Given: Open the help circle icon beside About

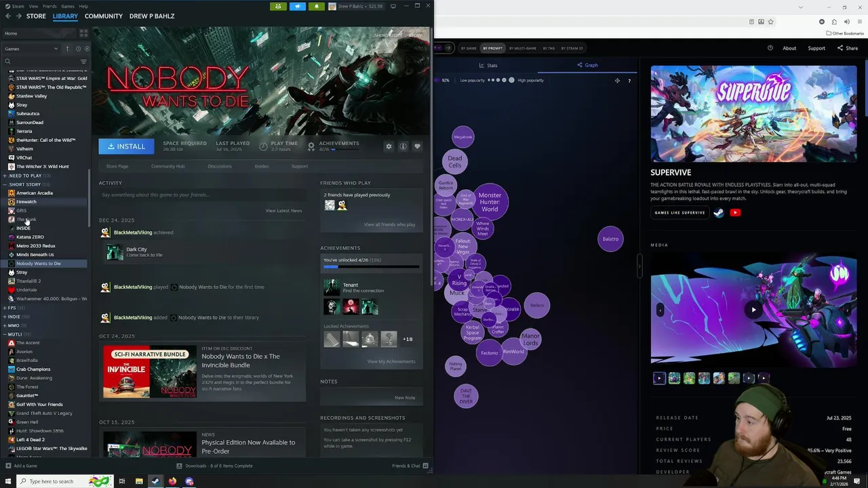Looking at the screenshot, I should click(770, 48).
